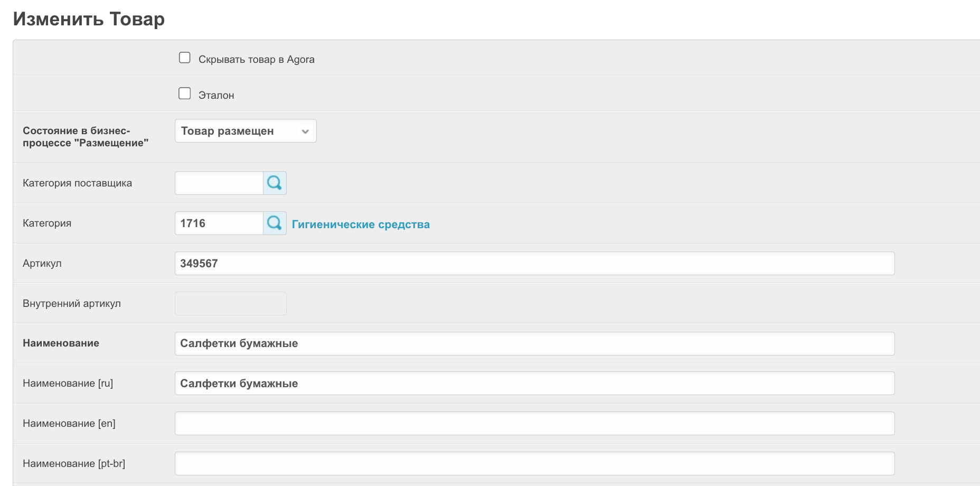Select the Артикул field with 349567
The height and width of the screenshot is (486, 980).
point(534,264)
